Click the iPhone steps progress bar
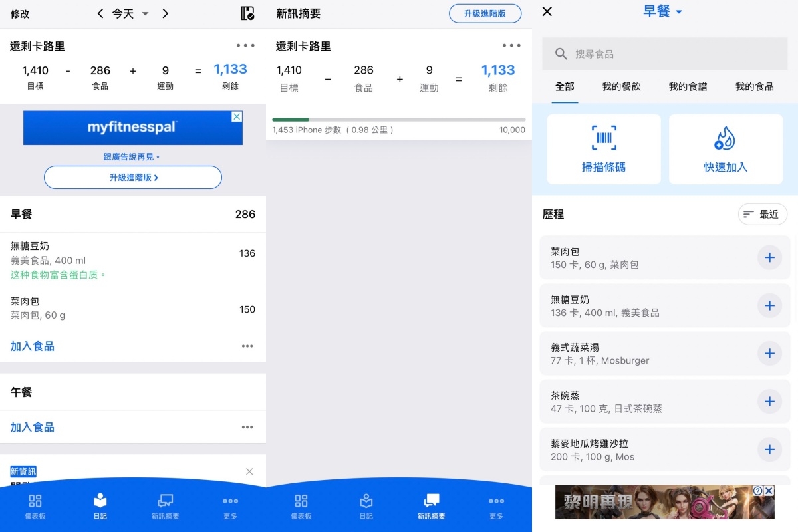 398,120
